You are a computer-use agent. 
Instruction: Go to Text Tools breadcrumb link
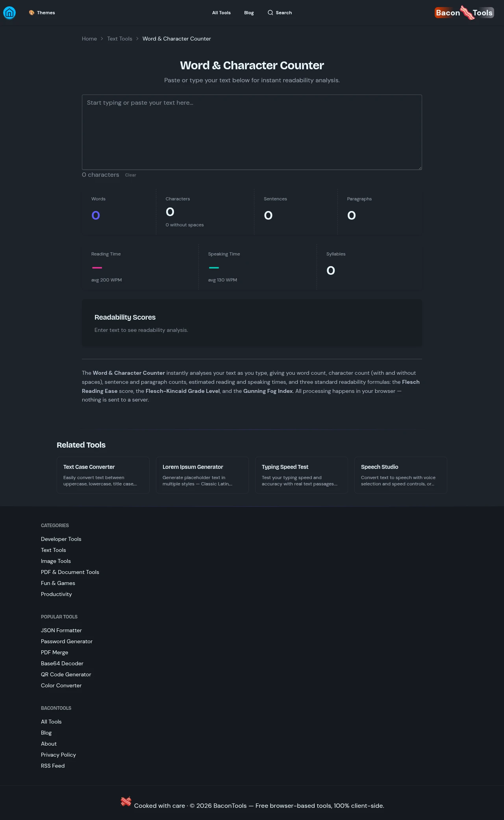coord(120,39)
